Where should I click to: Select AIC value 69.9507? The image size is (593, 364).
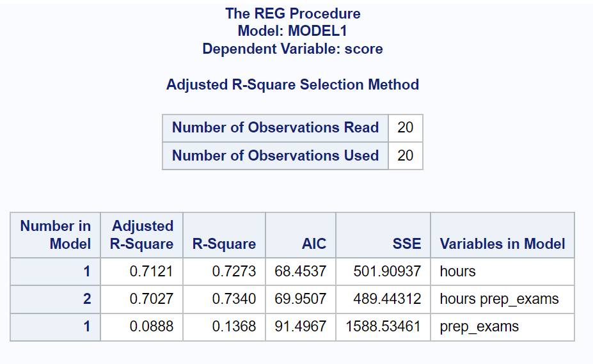(x=301, y=299)
